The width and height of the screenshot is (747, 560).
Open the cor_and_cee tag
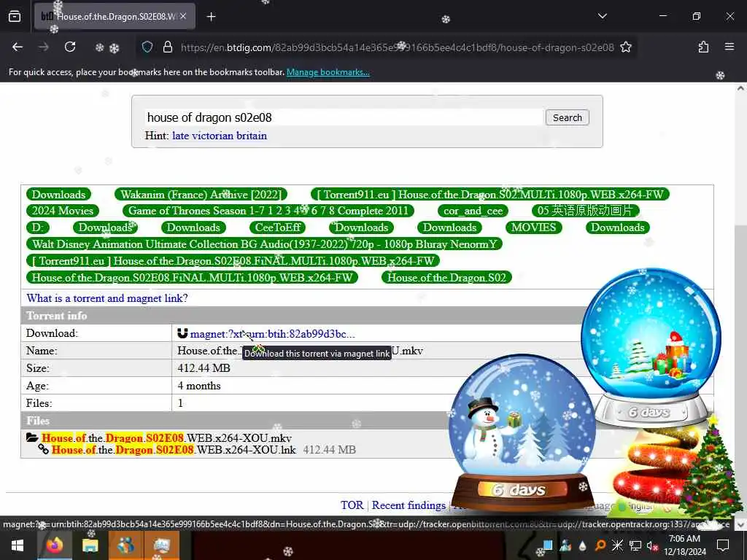473,211
